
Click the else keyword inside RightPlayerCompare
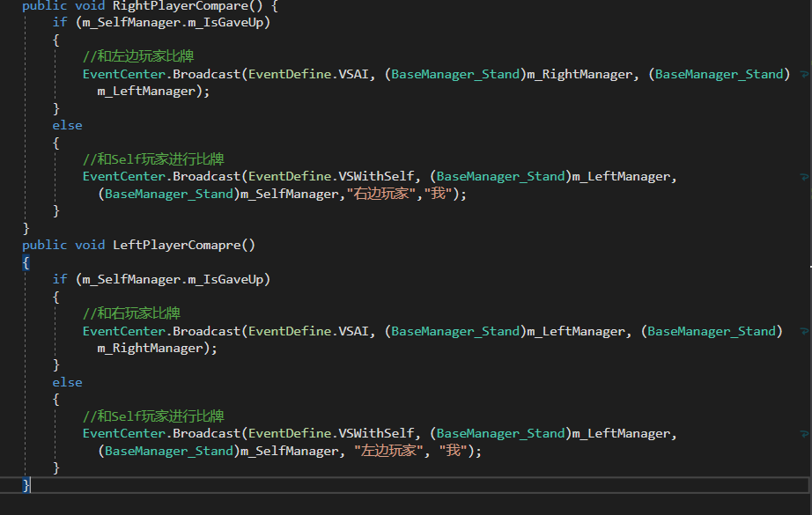[67, 125]
